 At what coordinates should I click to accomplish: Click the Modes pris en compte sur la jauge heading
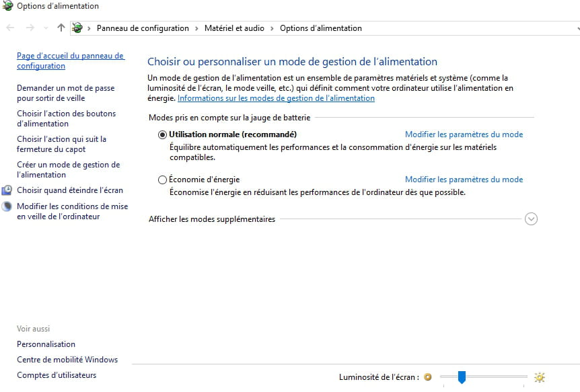click(x=229, y=118)
